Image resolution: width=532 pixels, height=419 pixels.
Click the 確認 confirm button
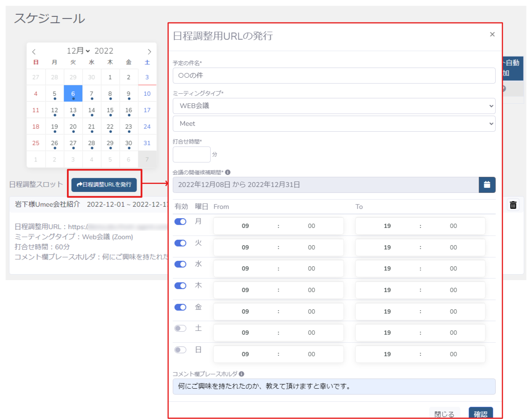click(x=481, y=414)
